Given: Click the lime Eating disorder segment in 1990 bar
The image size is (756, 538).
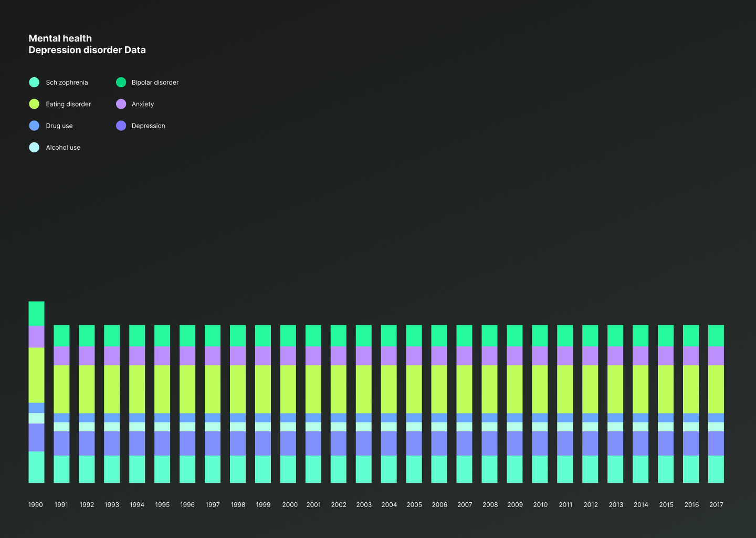Looking at the screenshot, I should tap(36, 375).
